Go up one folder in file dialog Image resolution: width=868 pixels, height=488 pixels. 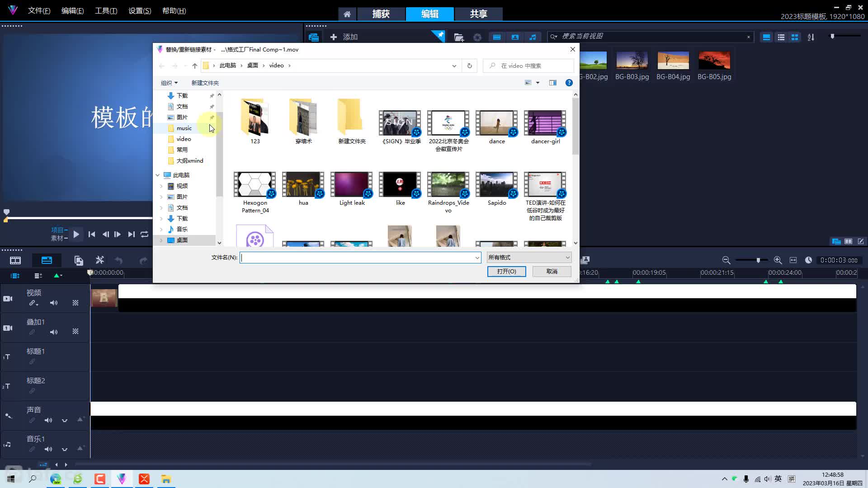click(x=194, y=66)
